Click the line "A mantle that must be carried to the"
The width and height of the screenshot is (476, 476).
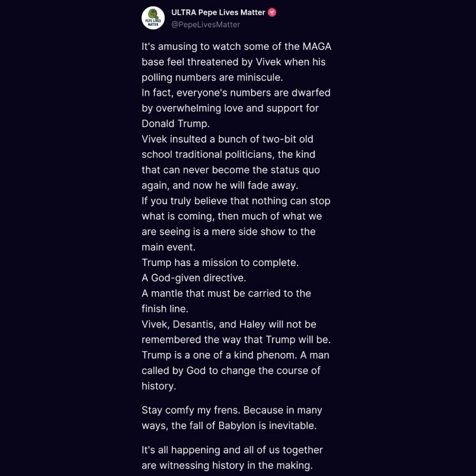pos(226,293)
